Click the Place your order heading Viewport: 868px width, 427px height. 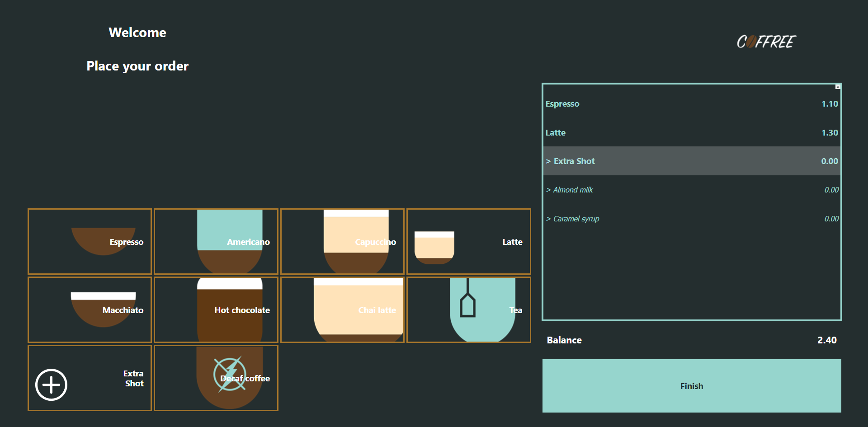(137, 66)
